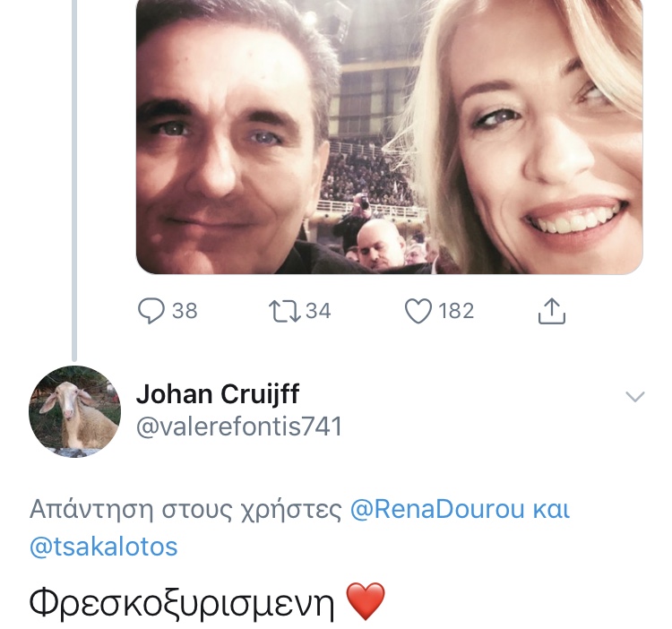Open the sheep profile avatar
The image size is (672, 629).
click(x=75, y=411)
